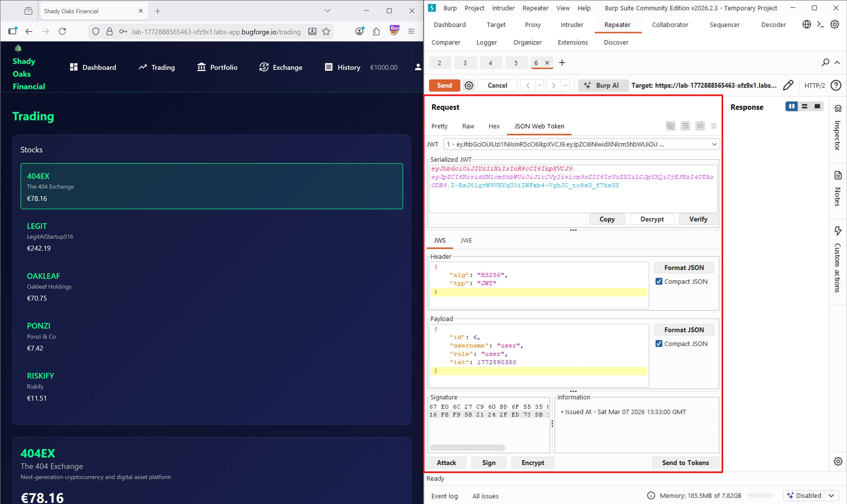The height and width of the screenshot is (504, 847).
Task: Open the Intruder menu in menu bar
Action: [503, 8]
